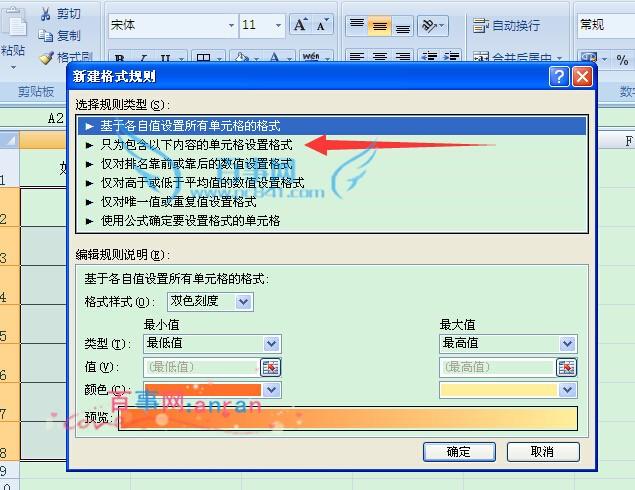Image resolution: width=635 pixels, height=490 pixels.
Task: Click the text orientation icon
Action: 433,26
